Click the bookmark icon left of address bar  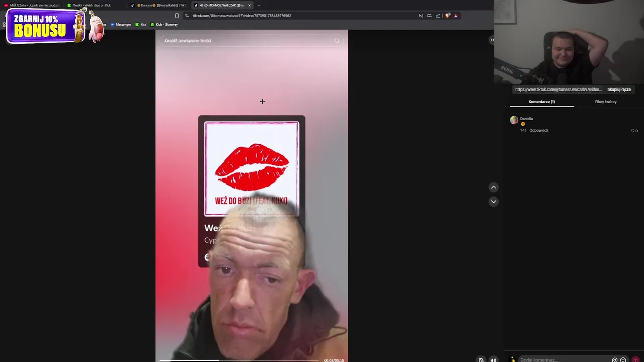[x=177, y=16]
